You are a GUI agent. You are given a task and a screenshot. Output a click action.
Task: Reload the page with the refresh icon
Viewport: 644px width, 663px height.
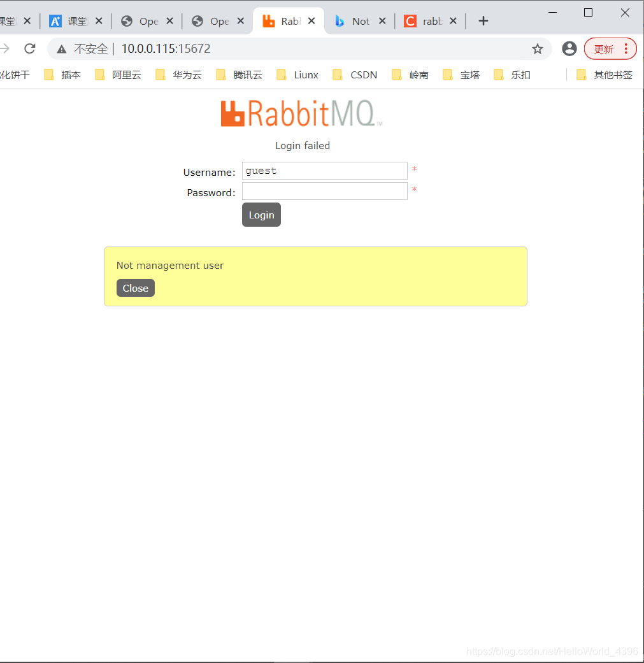coord(29,48)
